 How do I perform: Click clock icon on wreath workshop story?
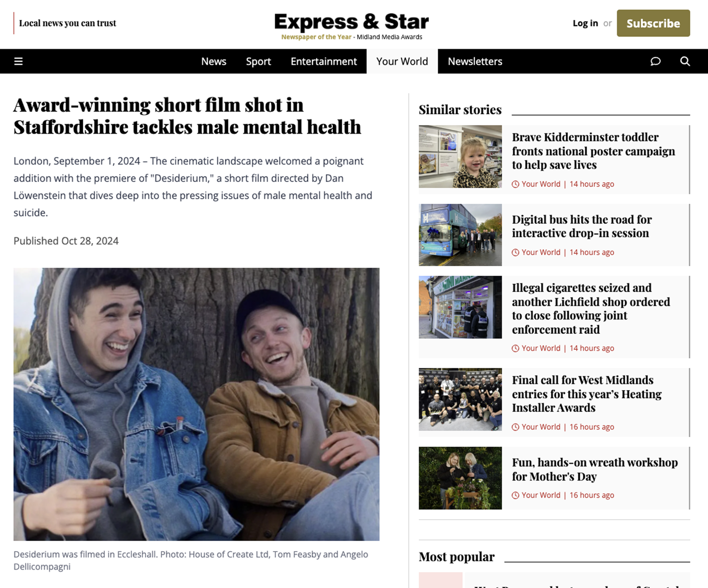(515, 495)
